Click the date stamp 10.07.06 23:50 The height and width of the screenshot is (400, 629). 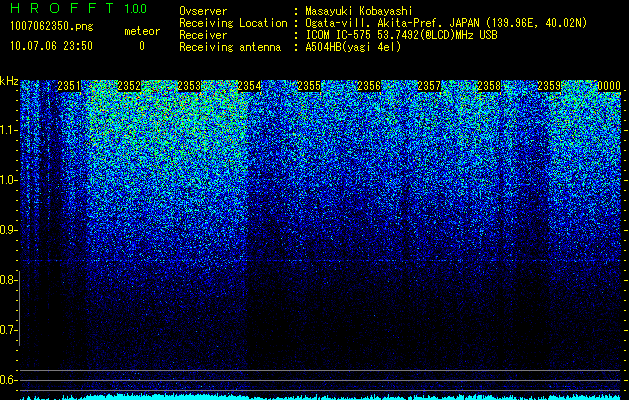tap(51, 46)
